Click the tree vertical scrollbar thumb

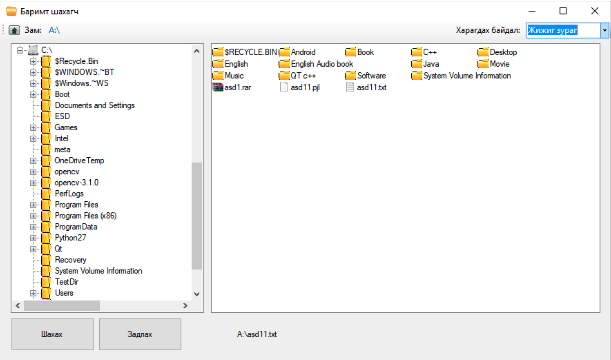point(197,216)
